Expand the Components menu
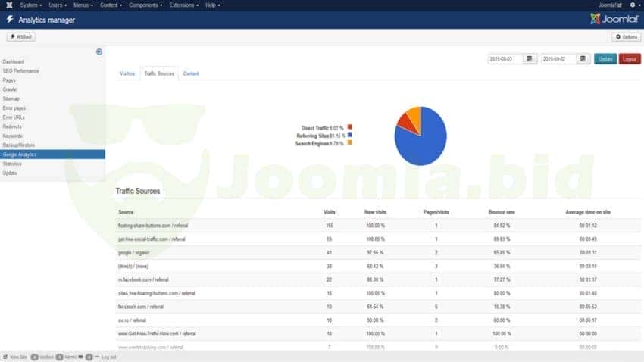 (x=145, y=5)
